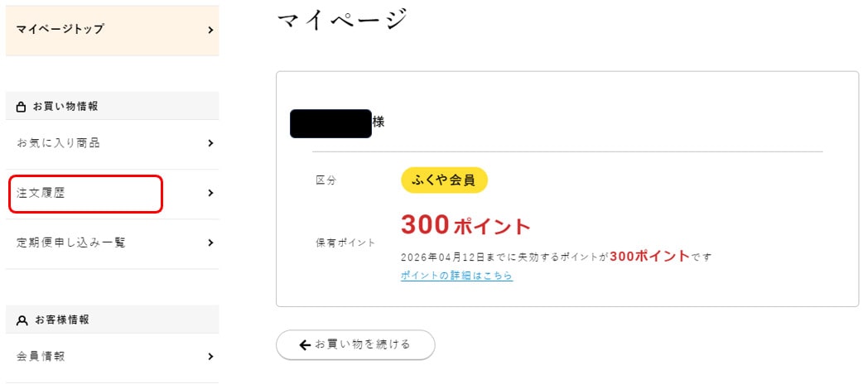Open 会員情報 menu entry
Image resolution: width=868 pixels, height=389 pixels.
113,358
